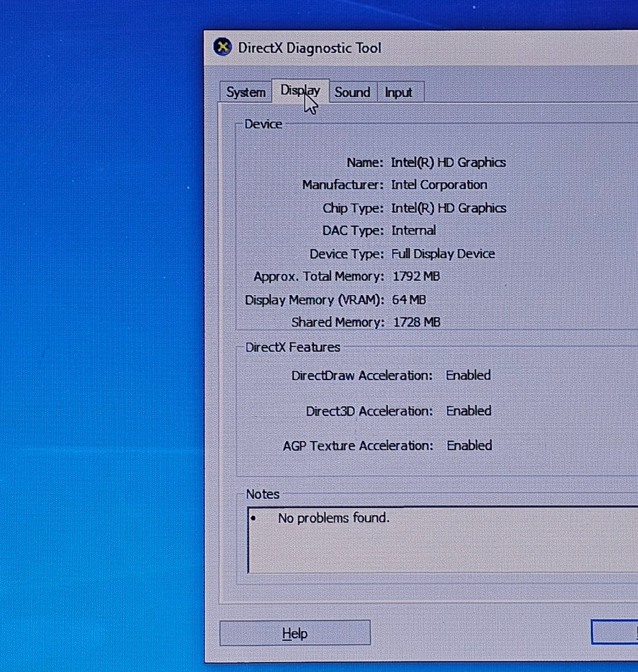The width and height of the screenshot is (638, 672).
Task: Click Shared Memory value '1728 MB'
Action: 417,322
